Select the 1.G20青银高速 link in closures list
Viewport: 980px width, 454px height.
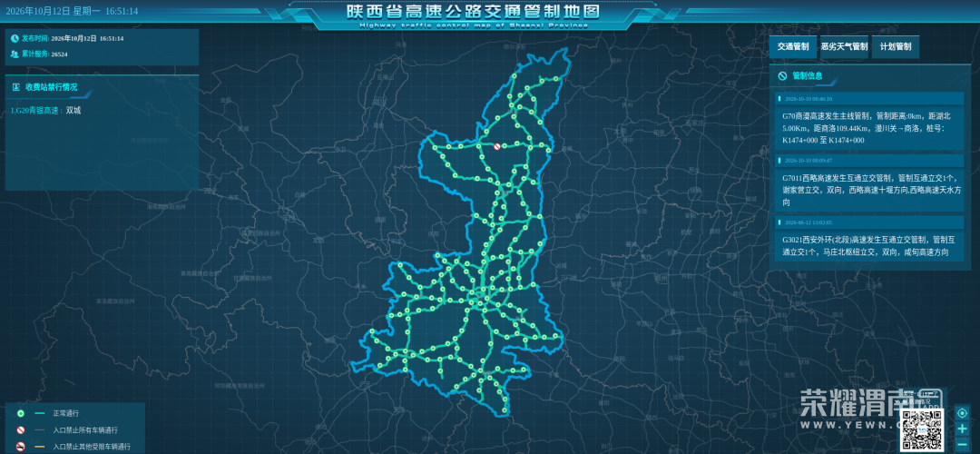click(35, 111)
